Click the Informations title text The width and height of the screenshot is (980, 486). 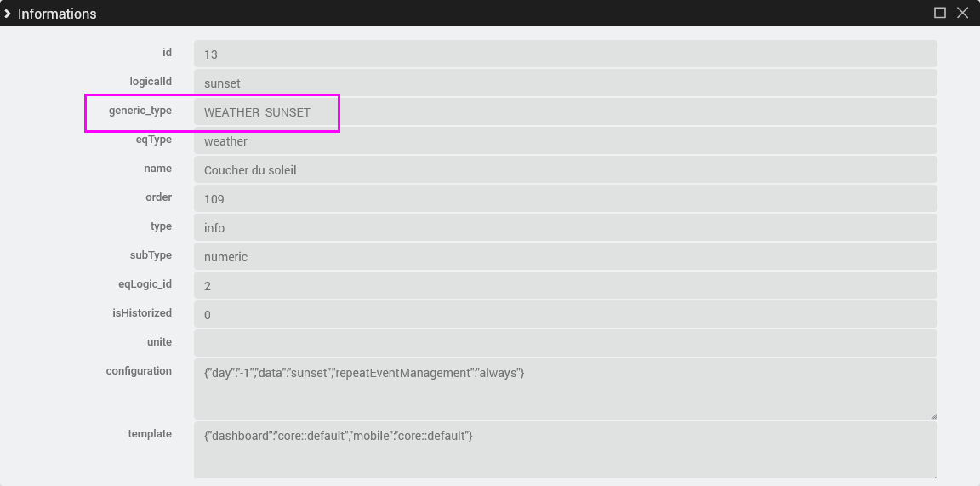(57, 14)
